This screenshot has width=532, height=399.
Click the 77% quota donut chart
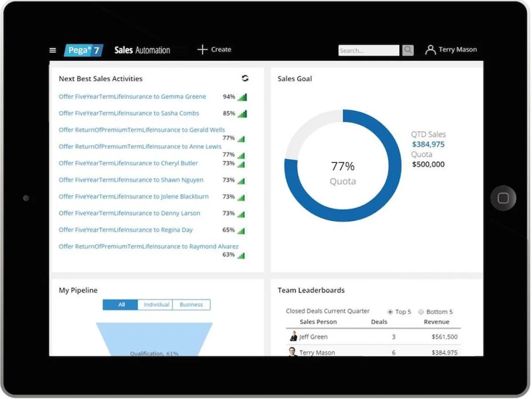coord(343,166)
